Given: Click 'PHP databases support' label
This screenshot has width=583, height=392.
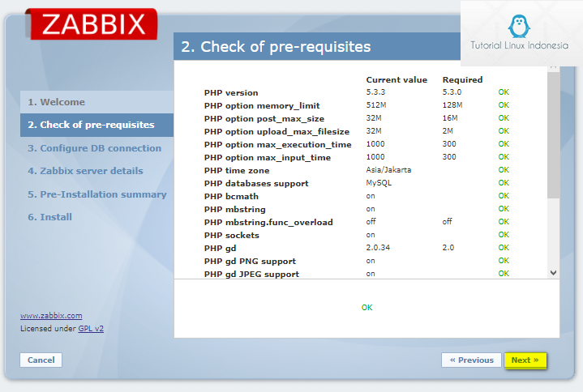Looking at the screenshot, I should [x=256, y=183].
